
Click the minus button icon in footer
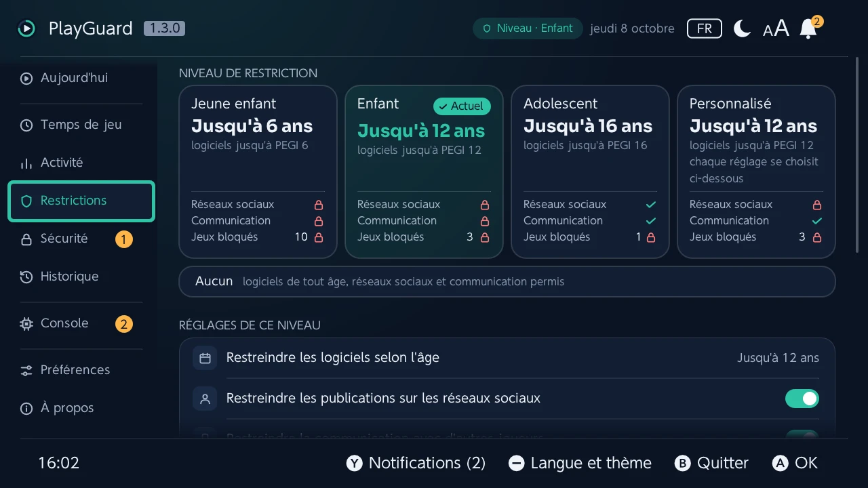point(517,463)
